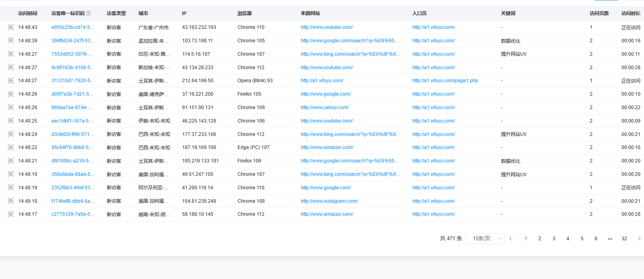Open the track icon for the 14:48:25 visit

click(x=11, y=121)
